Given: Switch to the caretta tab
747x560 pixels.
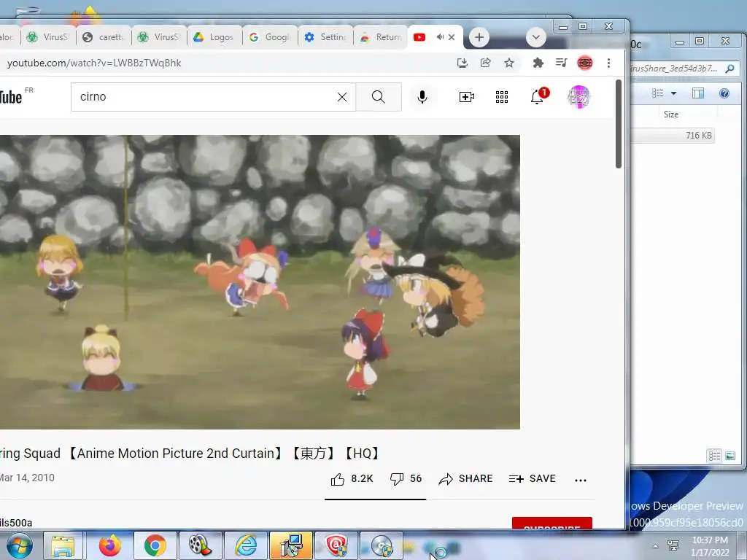Looking at the screenshot, I should (x=103, y=37).
